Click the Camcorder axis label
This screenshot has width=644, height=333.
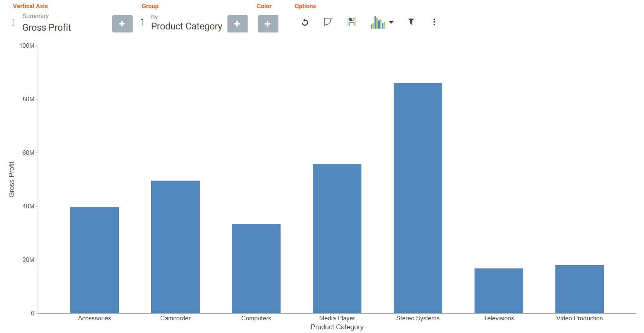tap(175, 318)
